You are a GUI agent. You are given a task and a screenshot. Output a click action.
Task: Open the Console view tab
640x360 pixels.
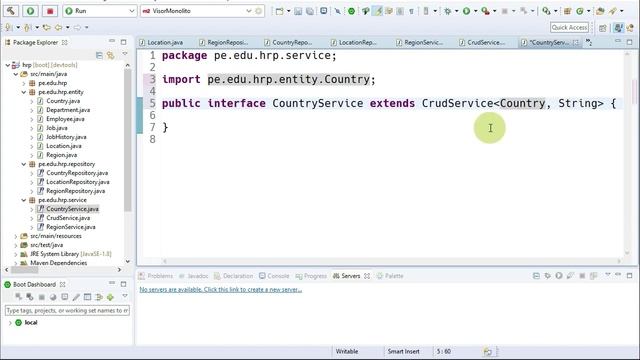click(x=274, y=276)
